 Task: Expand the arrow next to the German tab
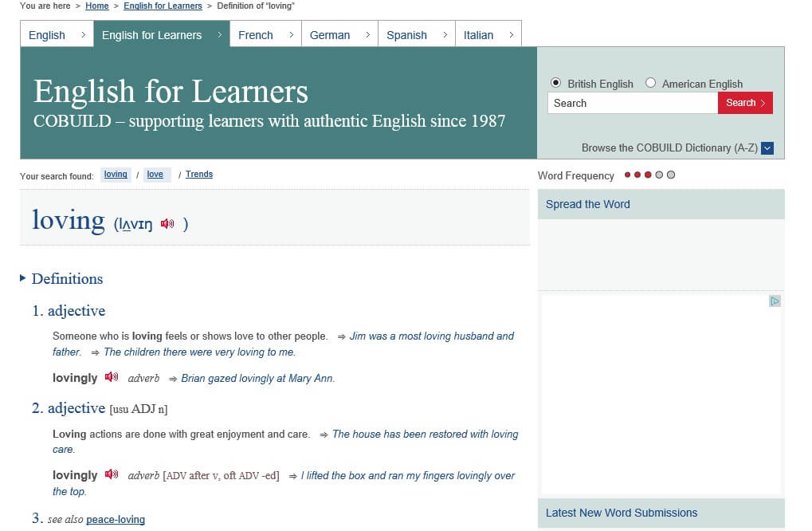click(367, 35)
